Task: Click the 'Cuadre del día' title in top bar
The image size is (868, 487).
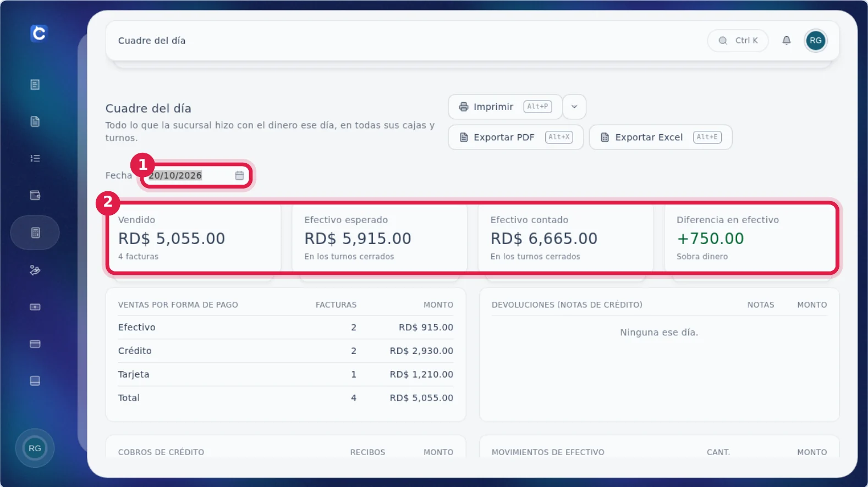Action: pyautogui.click(x=152, y=41)
